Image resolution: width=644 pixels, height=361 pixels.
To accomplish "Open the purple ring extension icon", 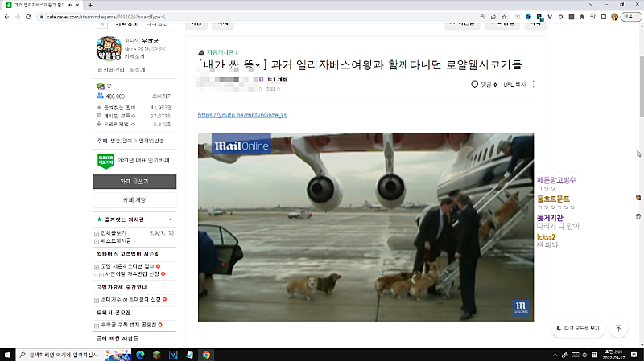I will click(560, 17).
